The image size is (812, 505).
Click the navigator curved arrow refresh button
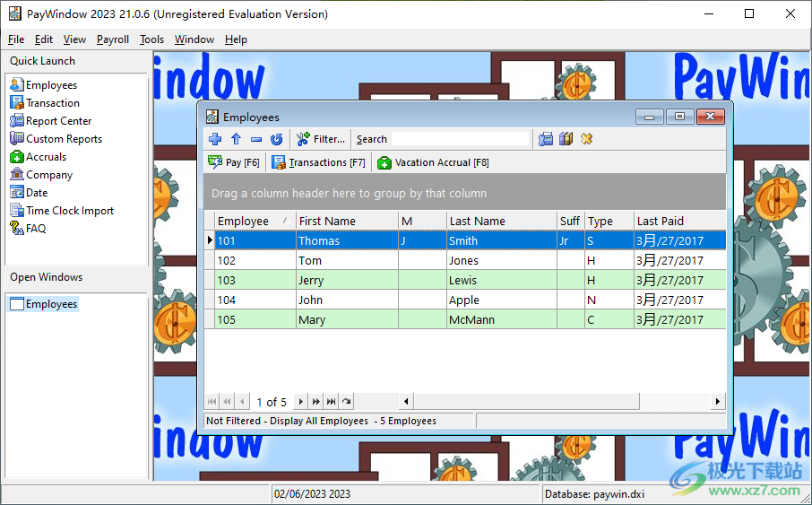coord(347,401)
